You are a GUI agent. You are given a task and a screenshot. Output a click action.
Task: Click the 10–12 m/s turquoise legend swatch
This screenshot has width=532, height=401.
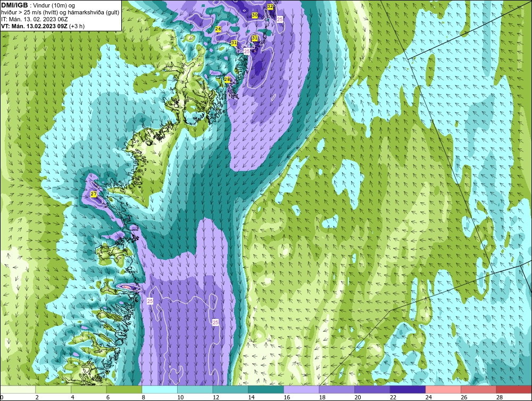195,389
